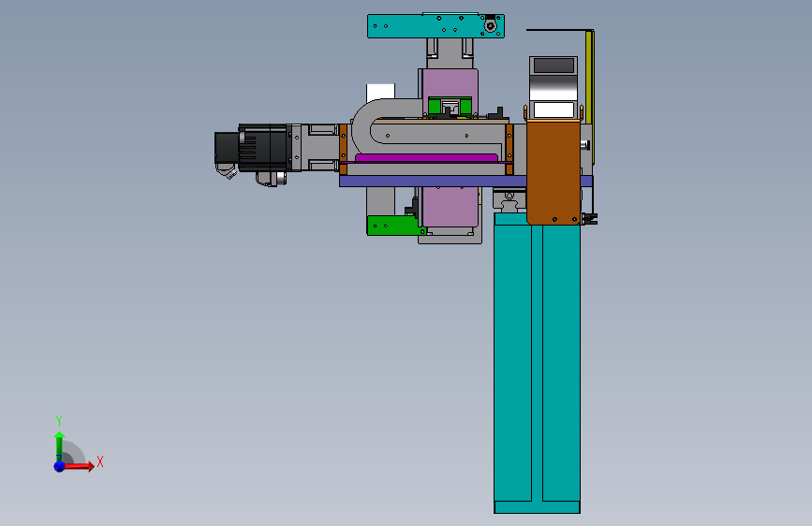Click the blue Z axis ball at triad origin
Viewport: 812px width, 526px height.
click(59, 466)
